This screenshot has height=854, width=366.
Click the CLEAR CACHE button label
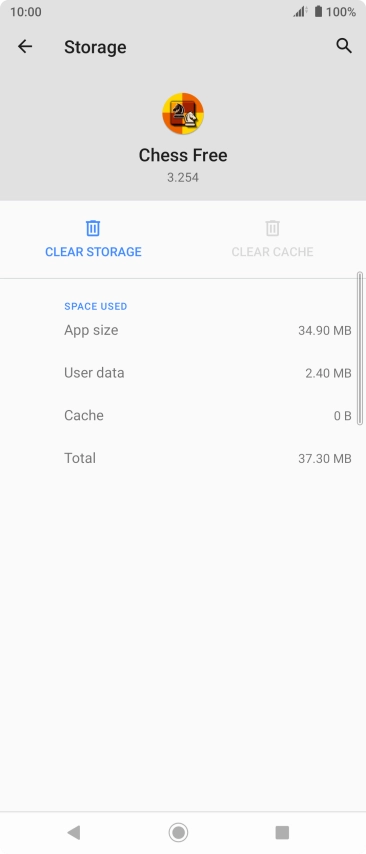point(272,252)
